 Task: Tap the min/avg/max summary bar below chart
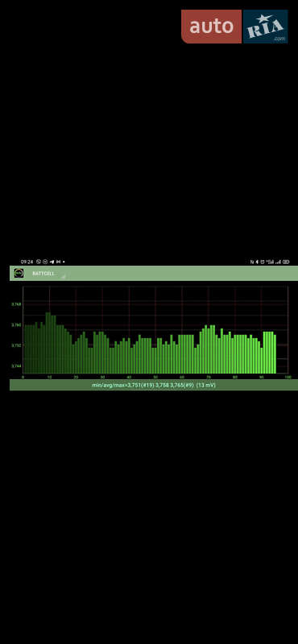pos(154,385)
